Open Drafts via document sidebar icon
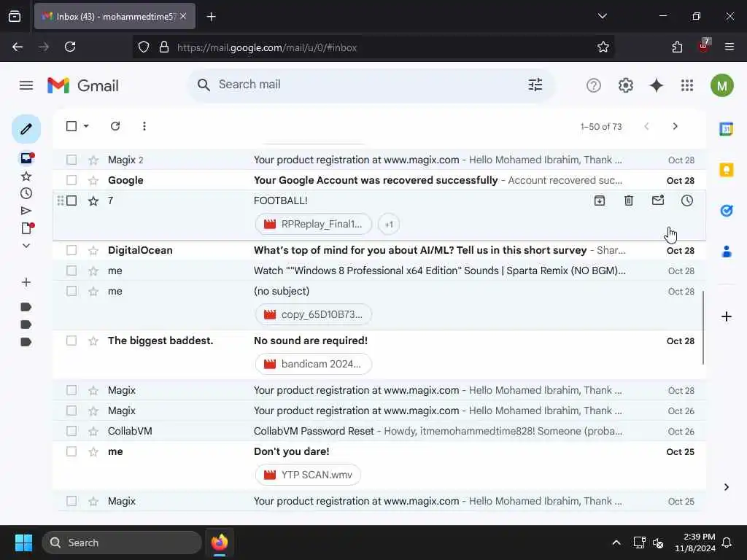Screen dimensions: 747x560 pyautogui.click(x=26, y=228)
